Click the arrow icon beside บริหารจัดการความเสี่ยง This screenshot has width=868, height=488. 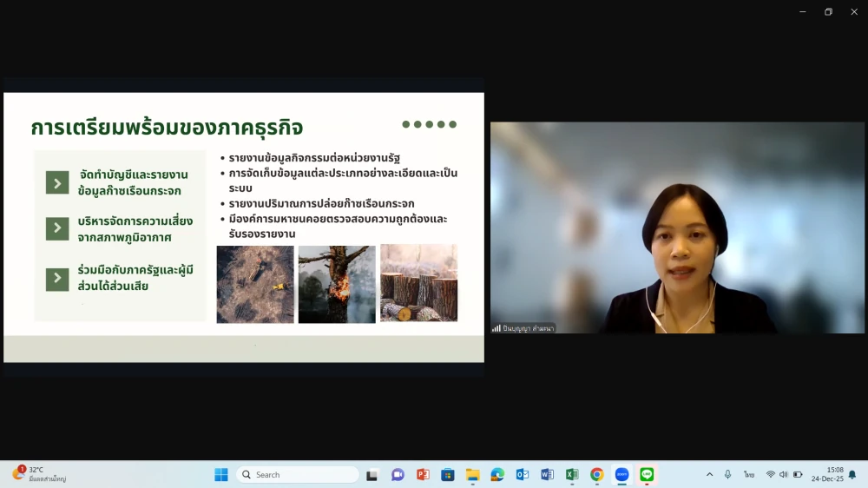[57, 228]
